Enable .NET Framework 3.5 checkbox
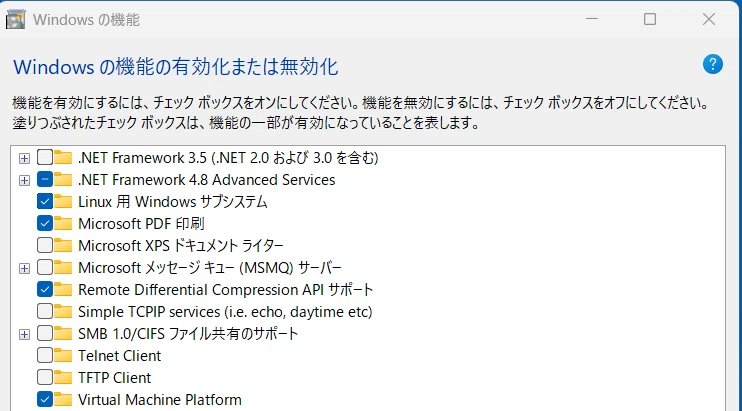This screenshot has height=411, width=742. pyautogui.click(x=45, y=157)
